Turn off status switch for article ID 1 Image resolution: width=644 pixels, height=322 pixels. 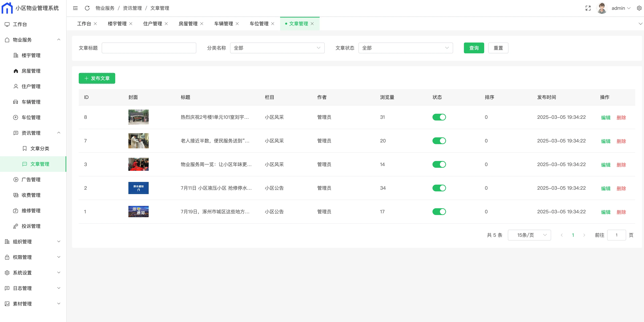point(439,212)
